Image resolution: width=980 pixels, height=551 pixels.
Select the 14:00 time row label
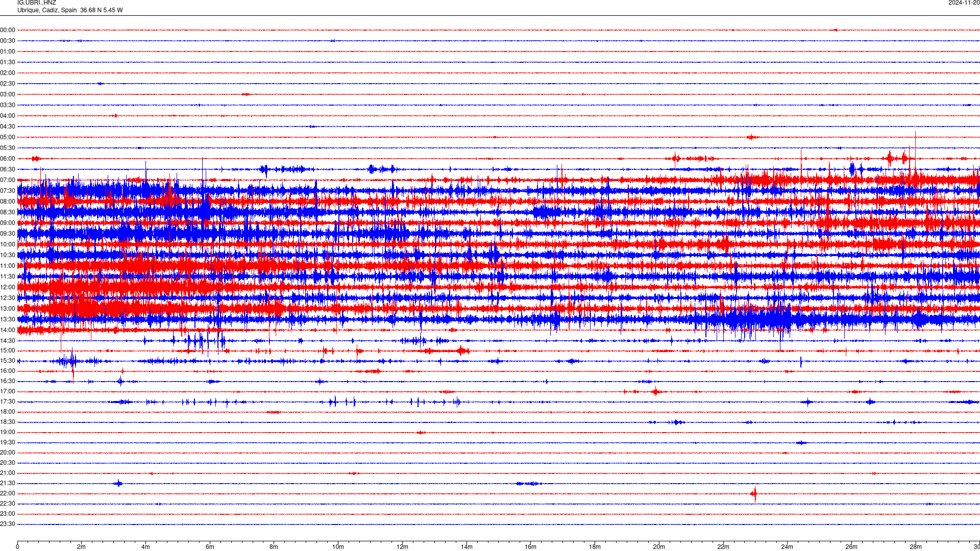tap(8, 330)
